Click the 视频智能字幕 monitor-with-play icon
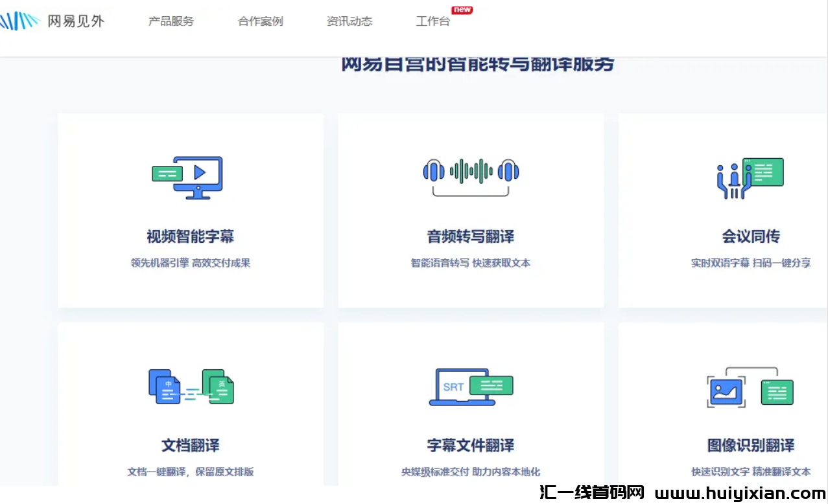Viewport: 828px width, 504px height. 187,178
